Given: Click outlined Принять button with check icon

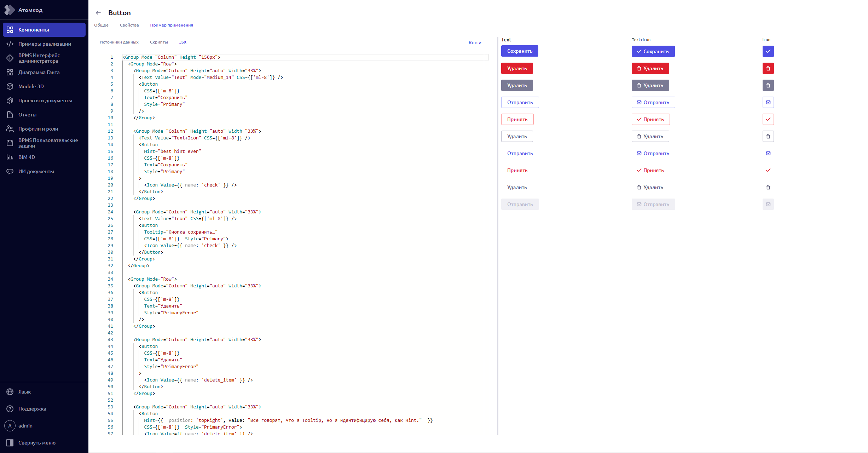Looking at the screenshot, I should click(650, 119).
